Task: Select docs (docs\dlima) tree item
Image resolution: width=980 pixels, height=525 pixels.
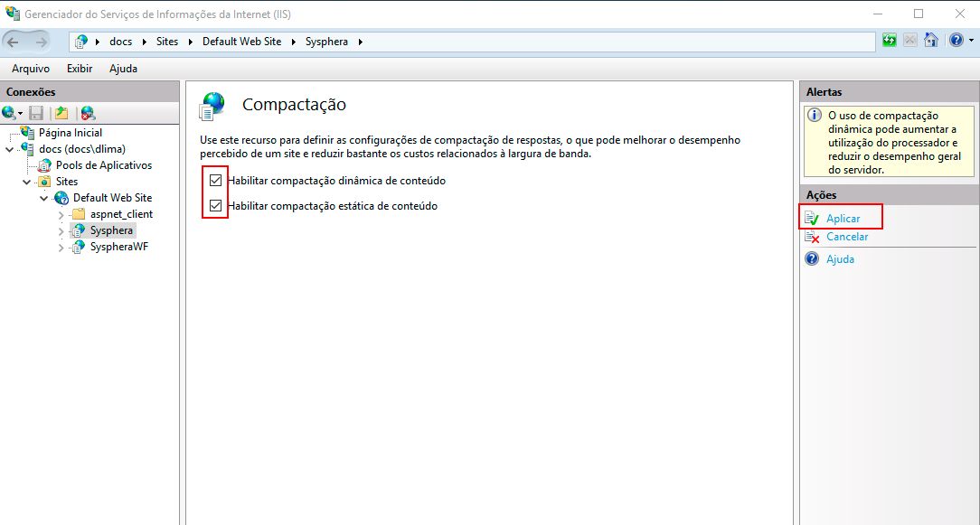Action: [82, 149]
